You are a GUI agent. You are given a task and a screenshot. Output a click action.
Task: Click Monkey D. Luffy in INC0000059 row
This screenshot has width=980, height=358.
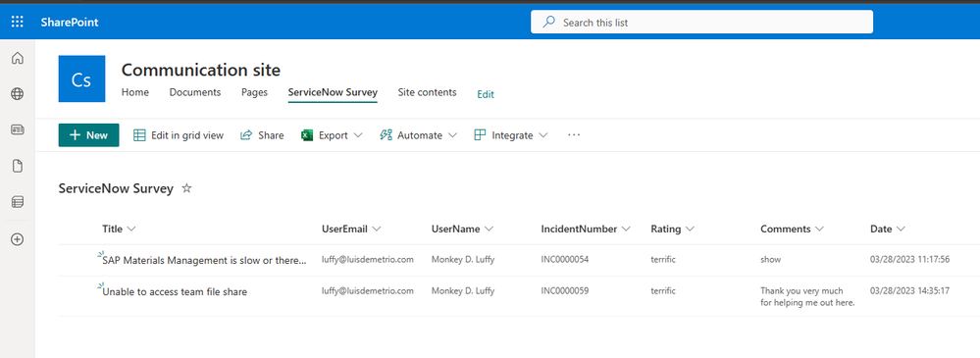click(462, 290)
